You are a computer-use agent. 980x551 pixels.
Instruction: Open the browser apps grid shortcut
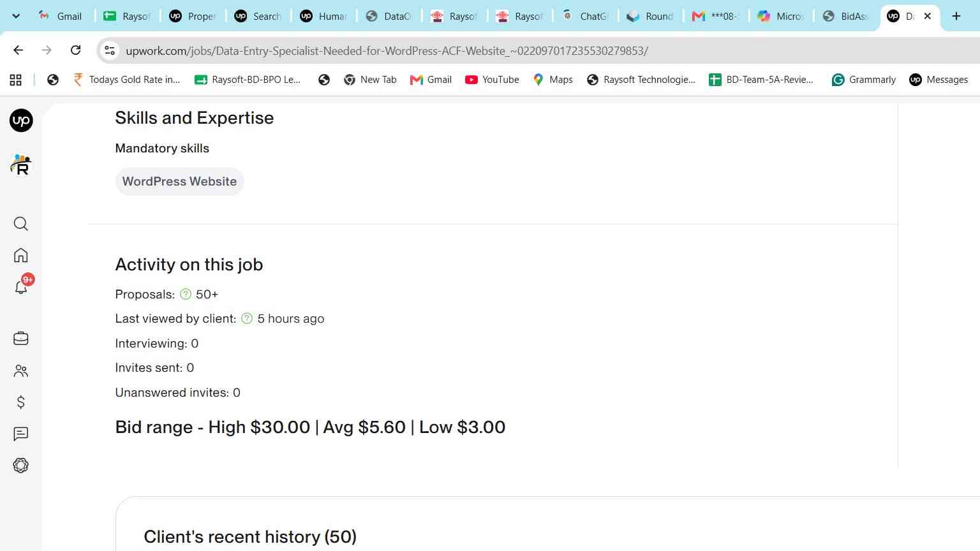coord(16,80)
